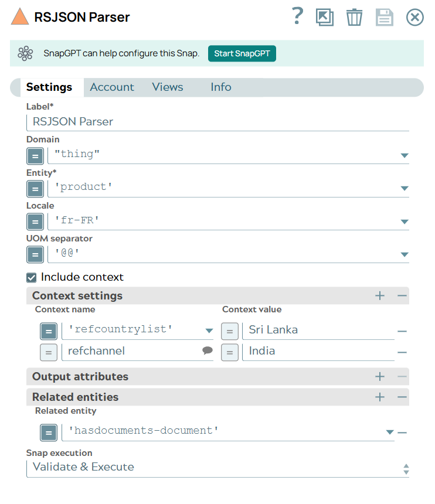This screenshot has width=435, height=504.
Task: Uncheck the Include context checkbox
Action: [x=31, y=277]
